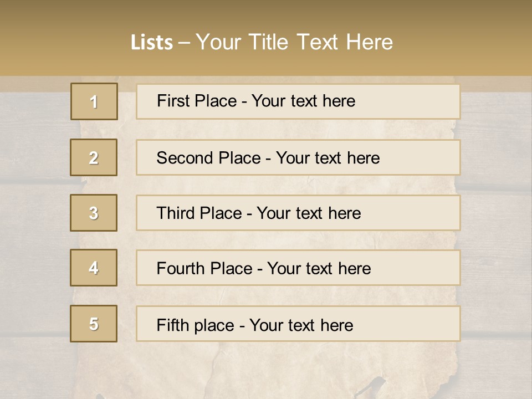This screenshot has height=399, width=532.
Task: Click the word 'Title' in the heading
Action: coord(268,42)
